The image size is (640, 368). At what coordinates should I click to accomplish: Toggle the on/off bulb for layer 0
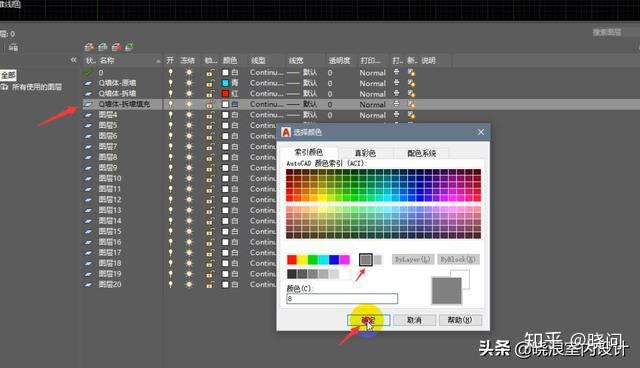tap(171, 73)
